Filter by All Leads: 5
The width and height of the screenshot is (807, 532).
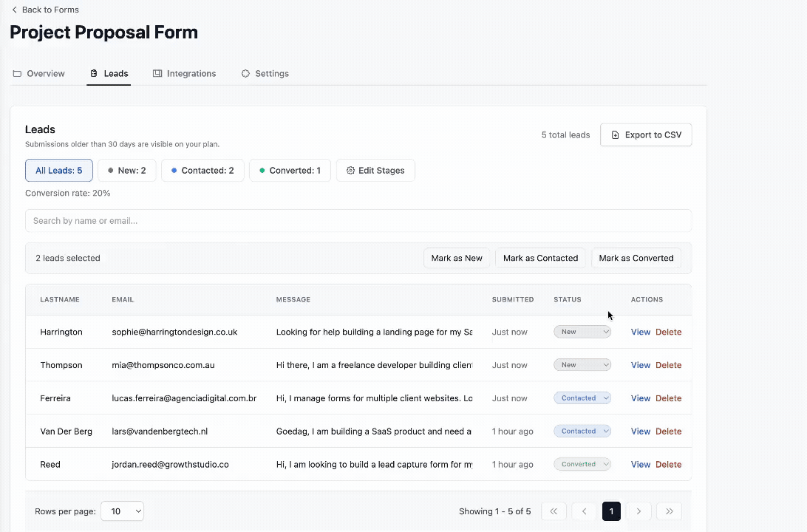58,170
